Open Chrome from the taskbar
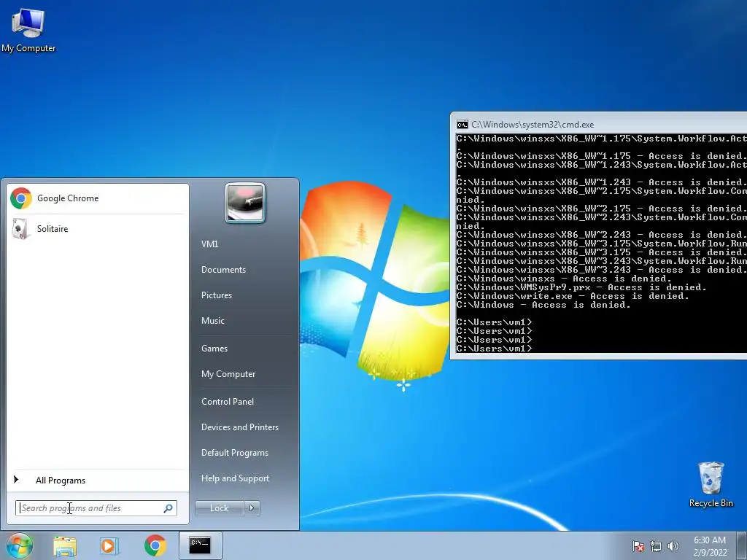Viewport: 747px width, 560px height. [x=155, y=545]
